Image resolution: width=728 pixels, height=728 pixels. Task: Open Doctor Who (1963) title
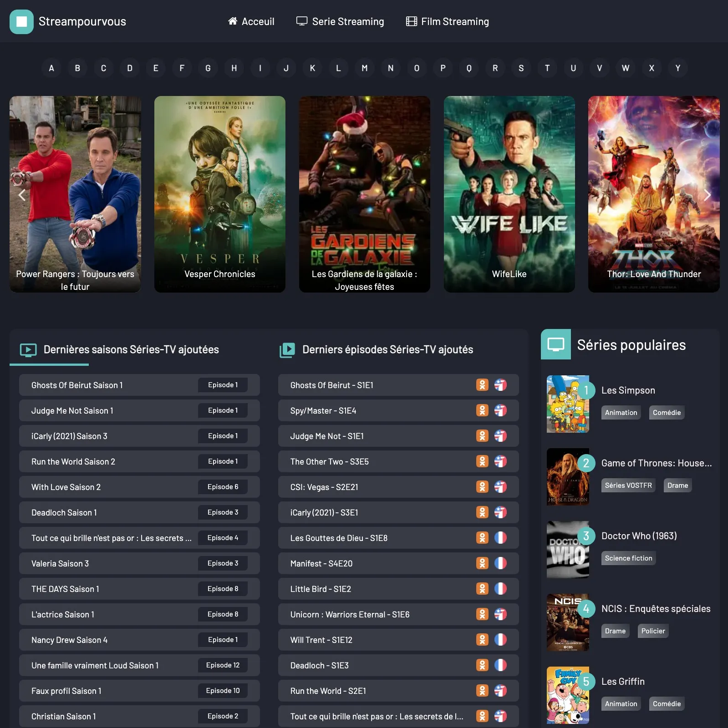click(x=639, y=536)
